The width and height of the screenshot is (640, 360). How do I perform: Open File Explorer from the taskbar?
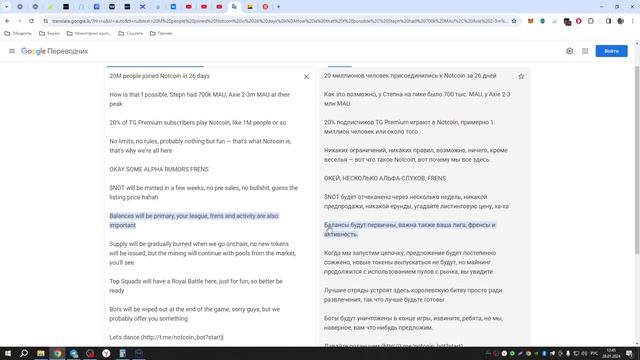(41, 353)
